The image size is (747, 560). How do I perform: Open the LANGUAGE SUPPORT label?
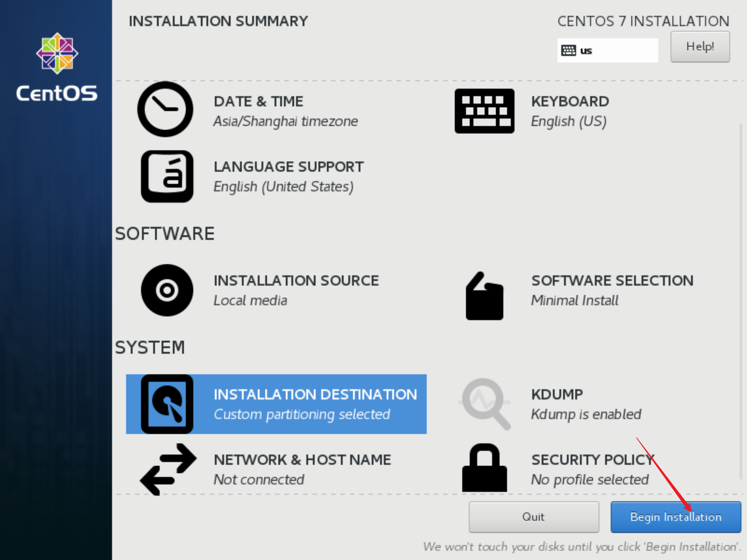coord(289,167)
